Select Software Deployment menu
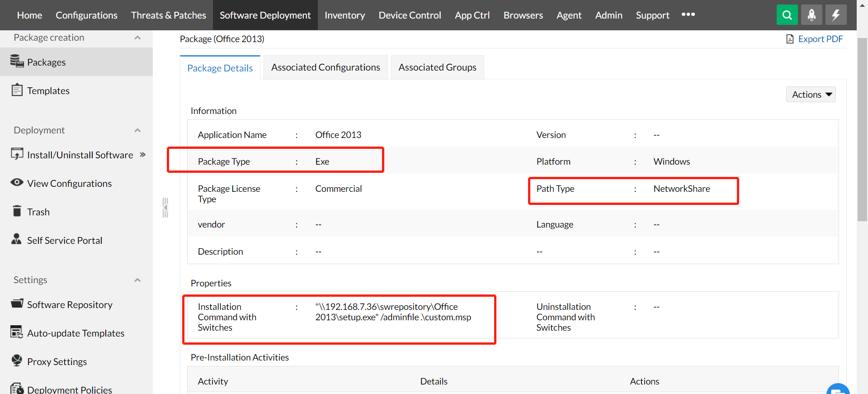 [x=265, y=15]
